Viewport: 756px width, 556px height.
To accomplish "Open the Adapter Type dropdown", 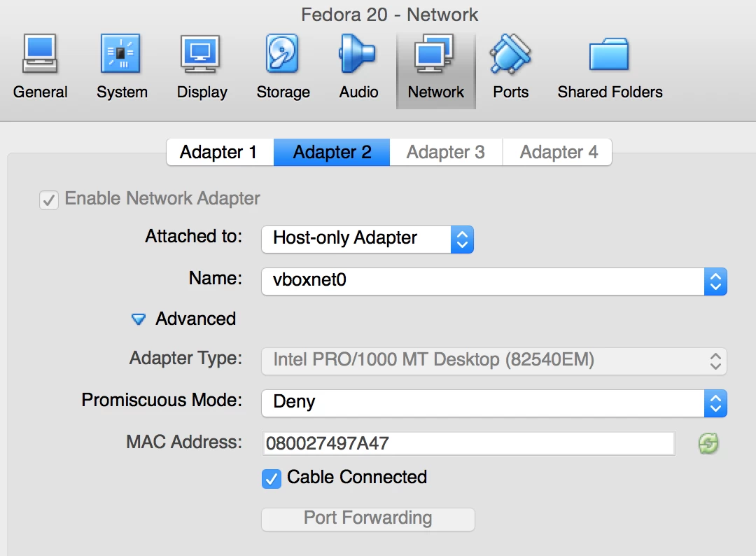I will point(494,361).
